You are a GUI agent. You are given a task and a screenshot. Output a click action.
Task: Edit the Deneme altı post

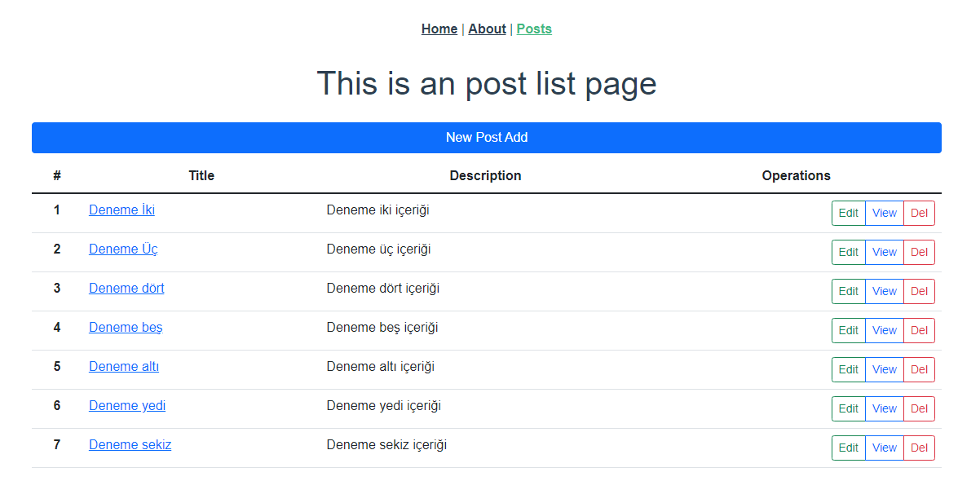(x=849, y=369)
